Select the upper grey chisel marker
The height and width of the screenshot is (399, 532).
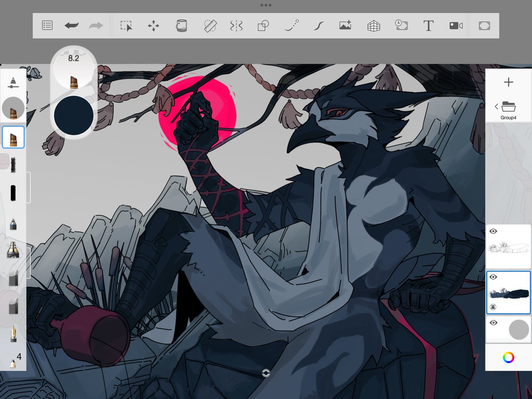[13, 278]
